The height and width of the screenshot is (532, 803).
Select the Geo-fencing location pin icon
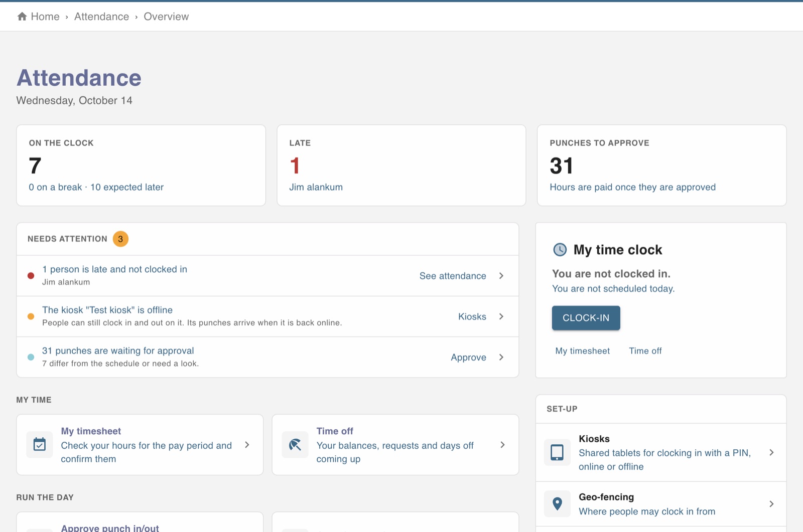click(557, 503)
